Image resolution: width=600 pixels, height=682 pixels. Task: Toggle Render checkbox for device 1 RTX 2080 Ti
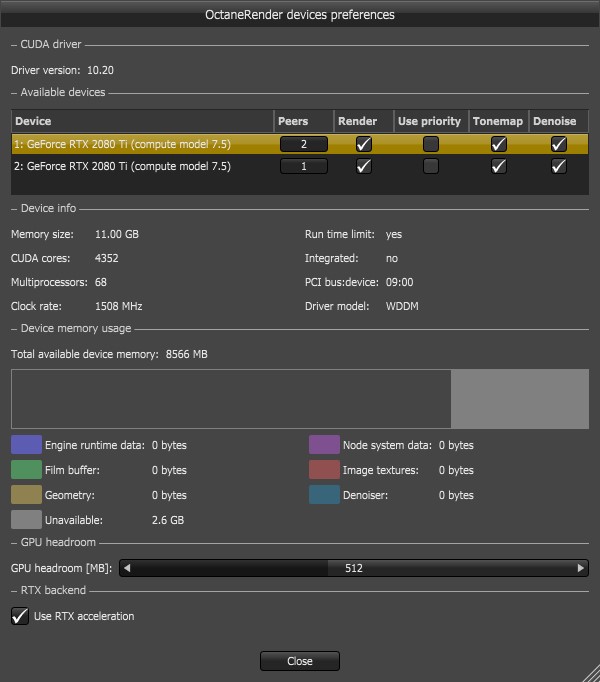[x=364, y=144]
